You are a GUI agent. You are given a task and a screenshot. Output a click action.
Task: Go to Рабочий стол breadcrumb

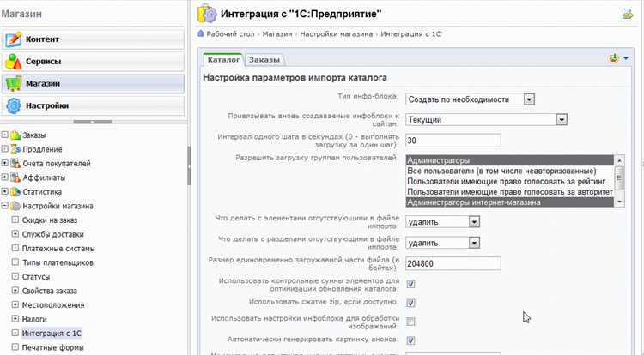230,34
